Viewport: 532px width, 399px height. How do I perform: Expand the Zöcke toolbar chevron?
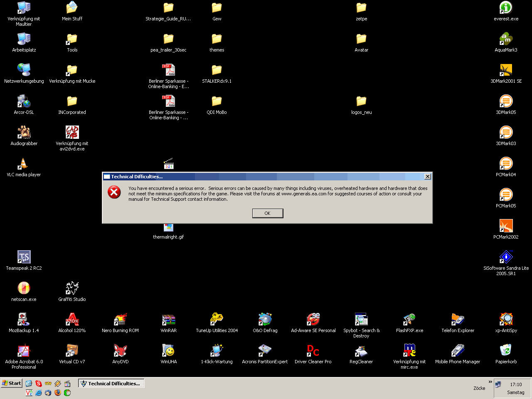click(490, 382)
